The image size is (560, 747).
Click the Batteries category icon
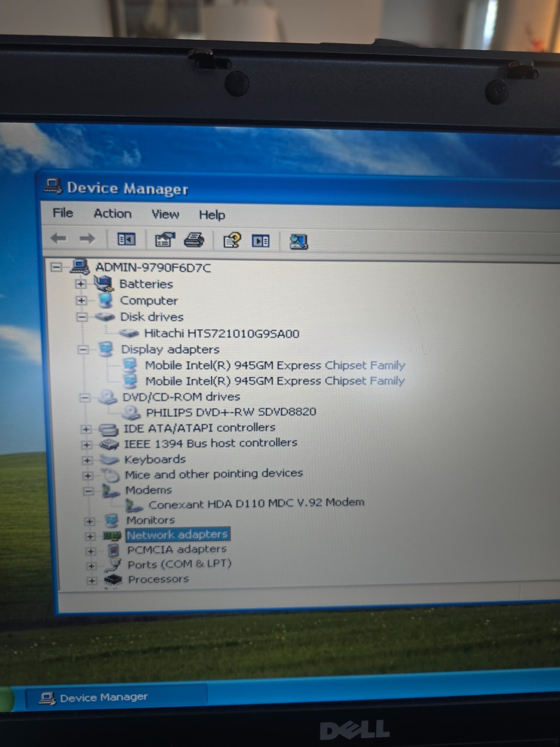coord(104,283)
